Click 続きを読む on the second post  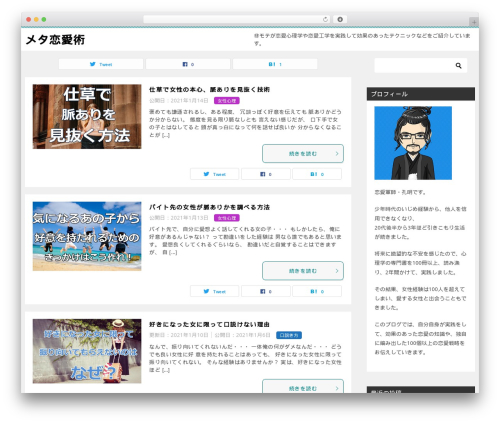[303, 271]
